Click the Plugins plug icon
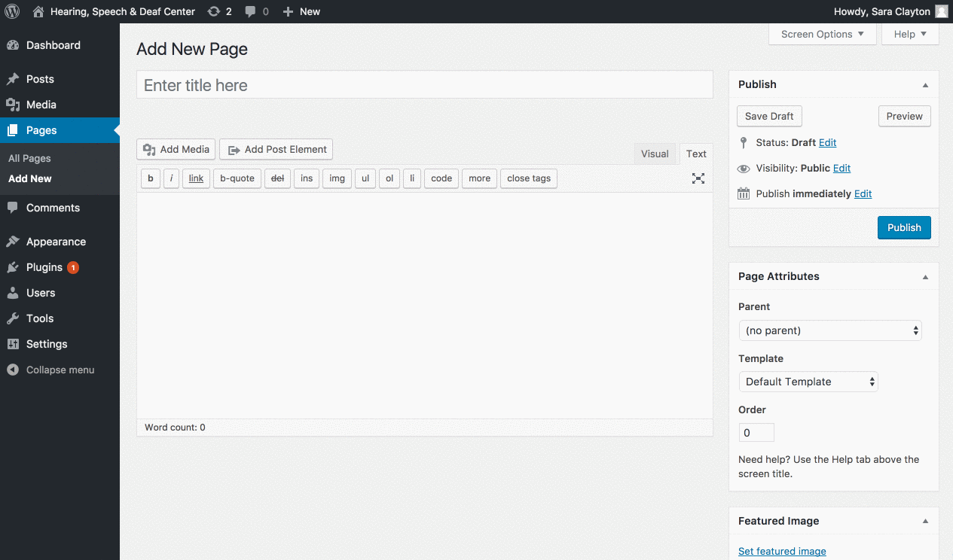Viewport: 953px width, 560px height. [x=13, y=267]
